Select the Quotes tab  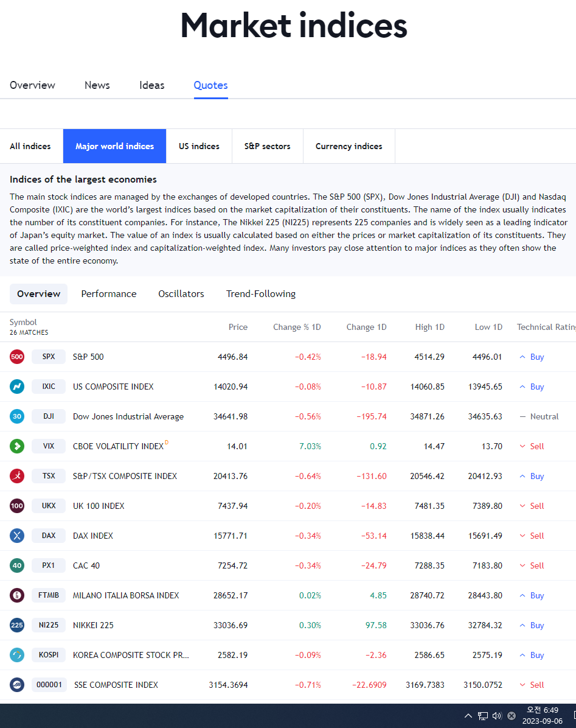[210, 85]
